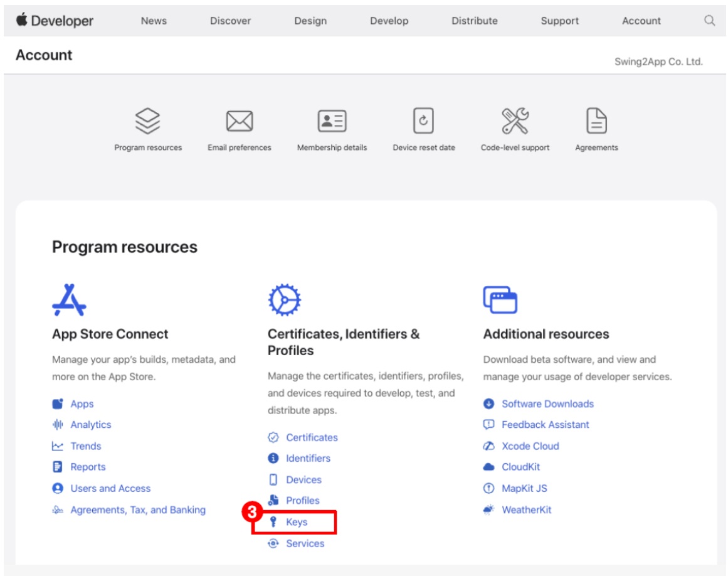
Task: Click the Reports document icon
Action: click(x=58, y=467)
